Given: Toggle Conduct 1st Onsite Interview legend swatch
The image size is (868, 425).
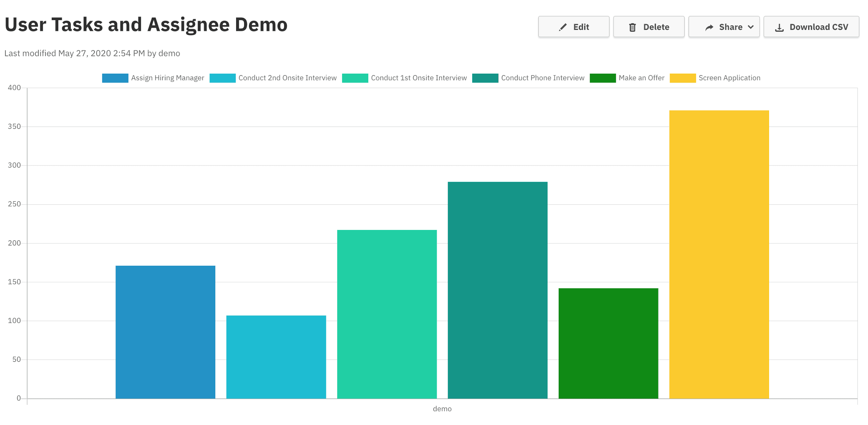Looking at the screenshot, I should [x=355, y=78].
